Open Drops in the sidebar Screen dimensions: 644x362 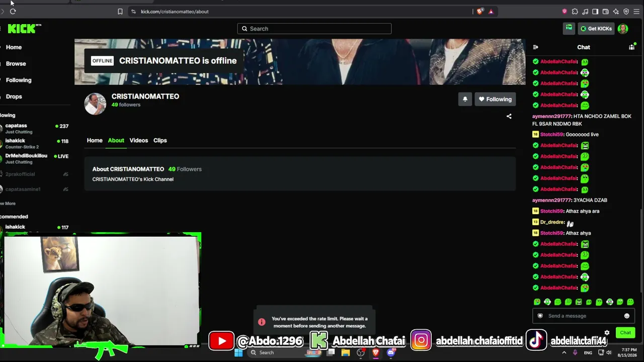[14, 97]
